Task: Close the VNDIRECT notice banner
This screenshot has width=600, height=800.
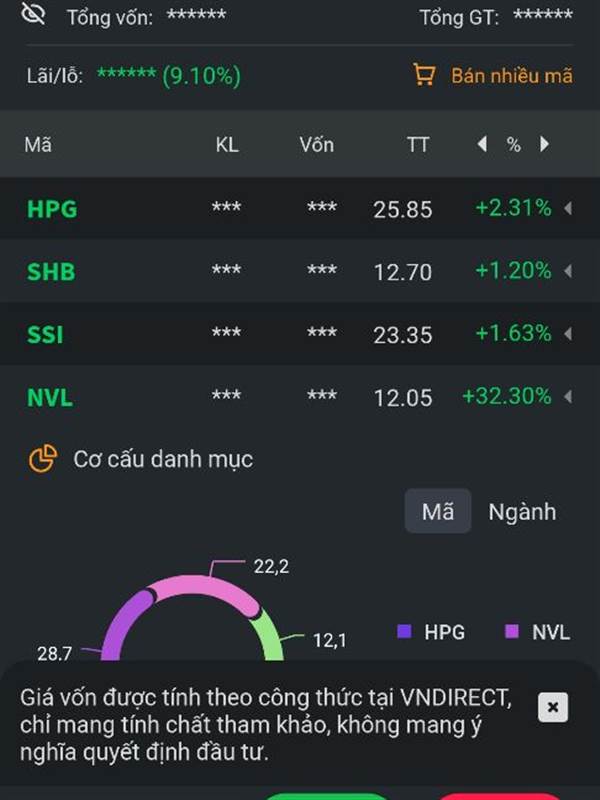Action: [x=553, y=707]
